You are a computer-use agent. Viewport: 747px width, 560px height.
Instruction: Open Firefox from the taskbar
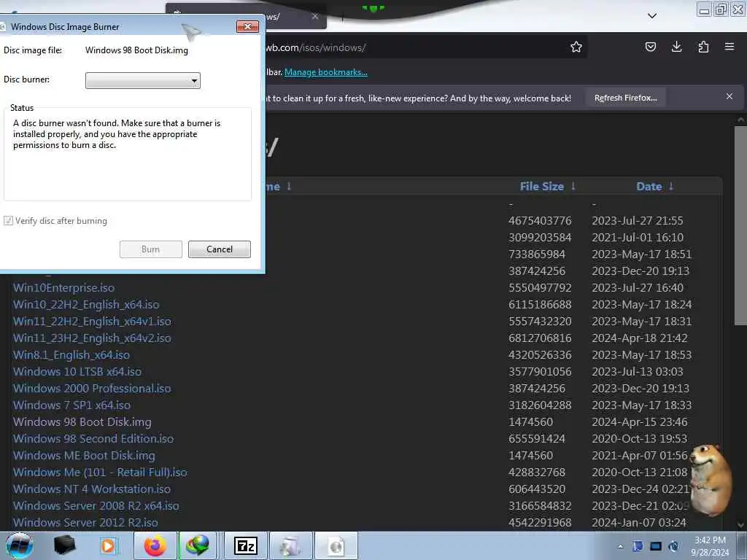[x=155, y=545]
